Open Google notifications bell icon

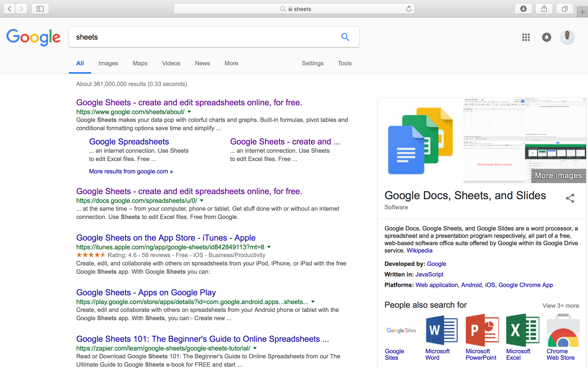(x=546, y=37)
